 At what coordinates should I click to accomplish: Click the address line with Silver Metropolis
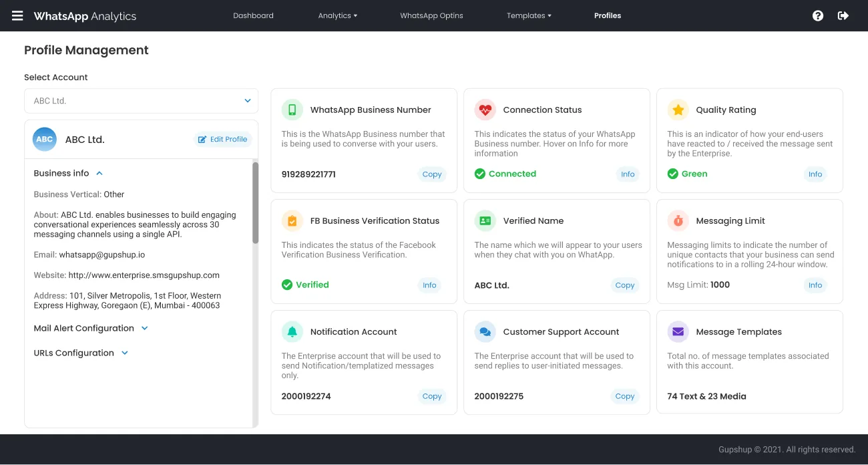127,301
